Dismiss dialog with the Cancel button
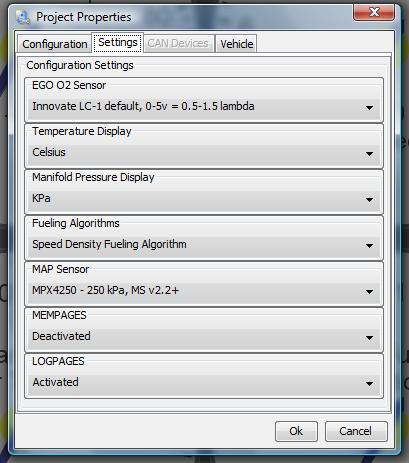The height and width of the screenshot is (463, 409). (x=356, y=431)
